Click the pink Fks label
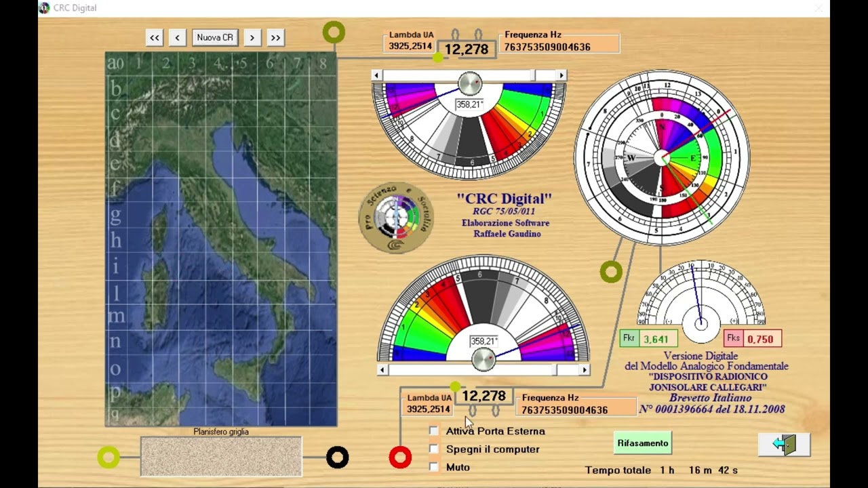 click(733, 338)
